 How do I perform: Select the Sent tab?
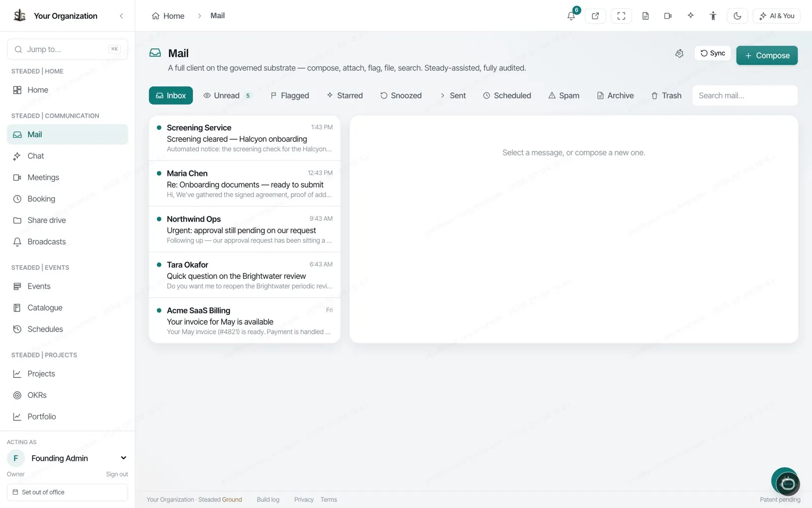click(453, 96)
